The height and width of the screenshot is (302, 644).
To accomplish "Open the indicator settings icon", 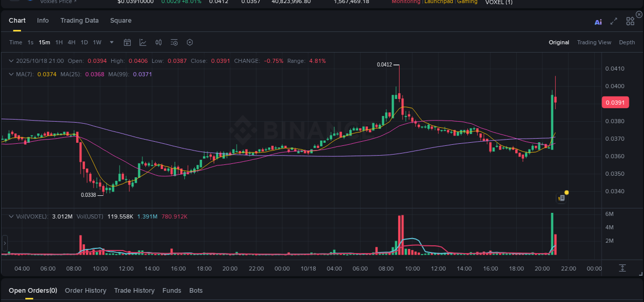I will (174, 42).
